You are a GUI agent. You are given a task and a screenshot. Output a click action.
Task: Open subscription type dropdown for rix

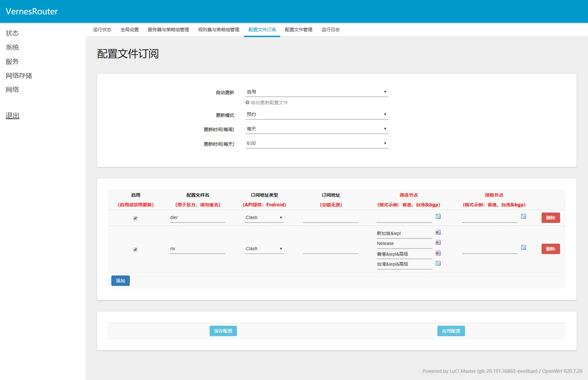[x=264, y=249]
